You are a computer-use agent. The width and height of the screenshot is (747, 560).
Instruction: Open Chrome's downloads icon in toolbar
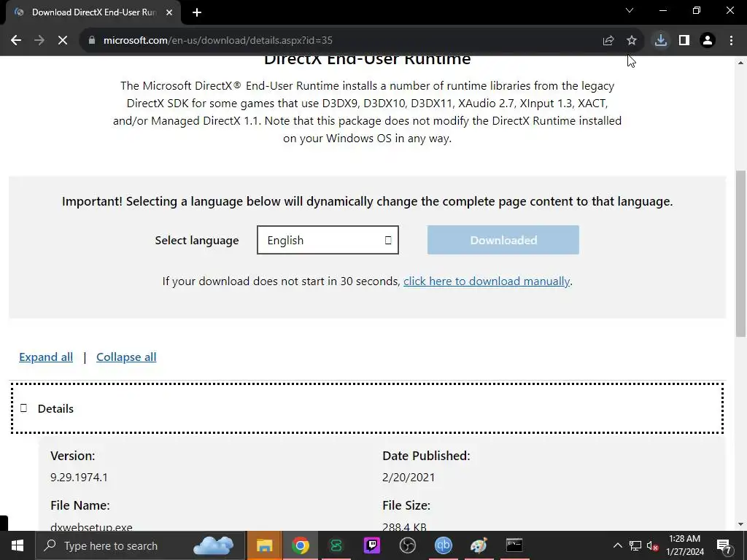coord(661,41)
